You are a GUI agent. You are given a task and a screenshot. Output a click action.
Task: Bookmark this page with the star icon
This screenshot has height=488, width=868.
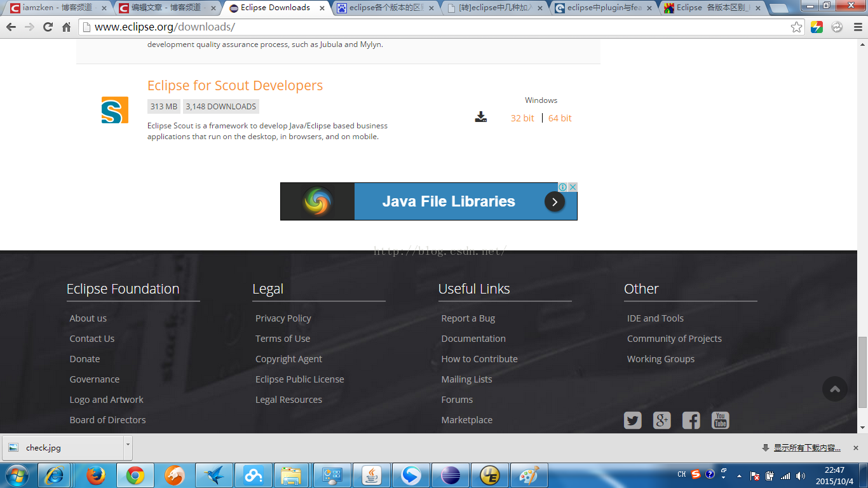(x=796, y=27)
